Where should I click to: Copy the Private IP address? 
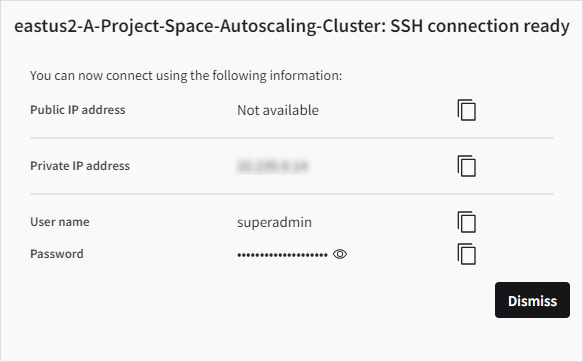tap(467, 166)
